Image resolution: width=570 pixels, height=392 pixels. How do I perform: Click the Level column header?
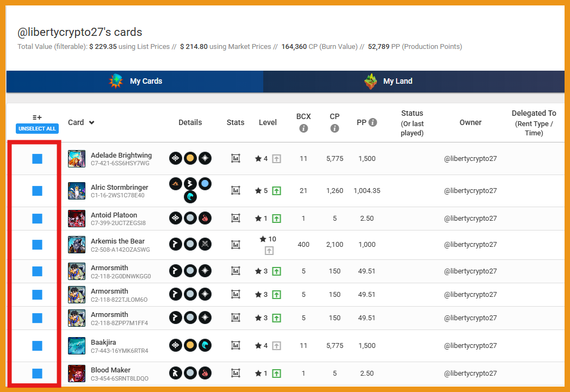268,123
